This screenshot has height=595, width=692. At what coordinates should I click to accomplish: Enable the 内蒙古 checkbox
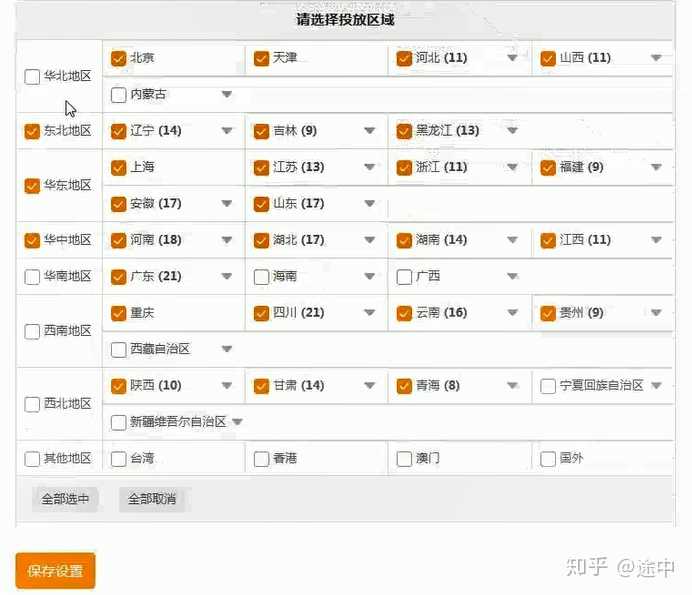(x=119, y=95)
